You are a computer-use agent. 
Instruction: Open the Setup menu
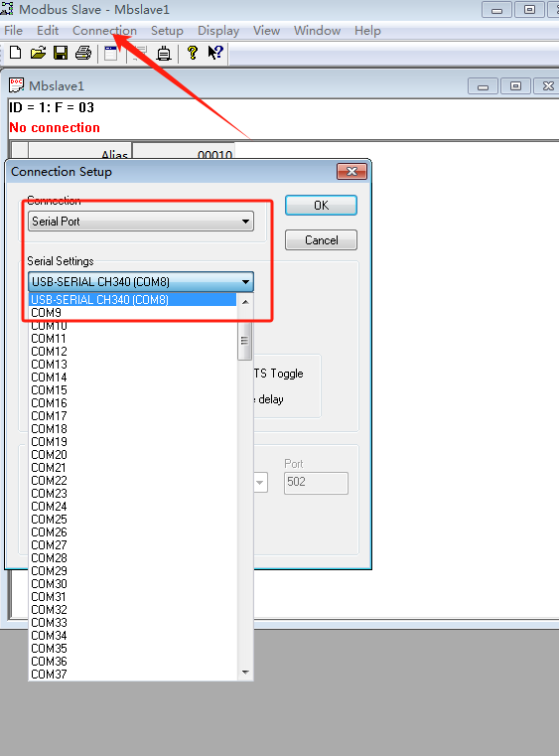(x=167, y=31)
